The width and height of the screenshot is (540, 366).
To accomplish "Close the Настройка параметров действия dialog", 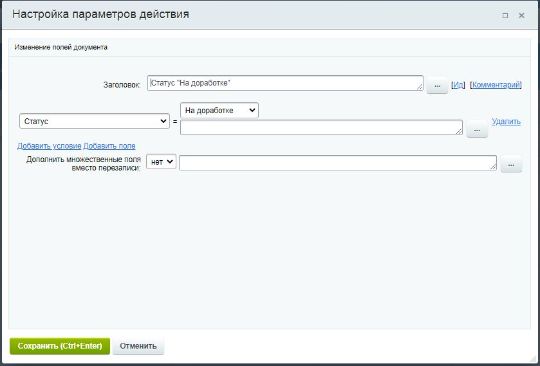I will [x=521, y=15].
